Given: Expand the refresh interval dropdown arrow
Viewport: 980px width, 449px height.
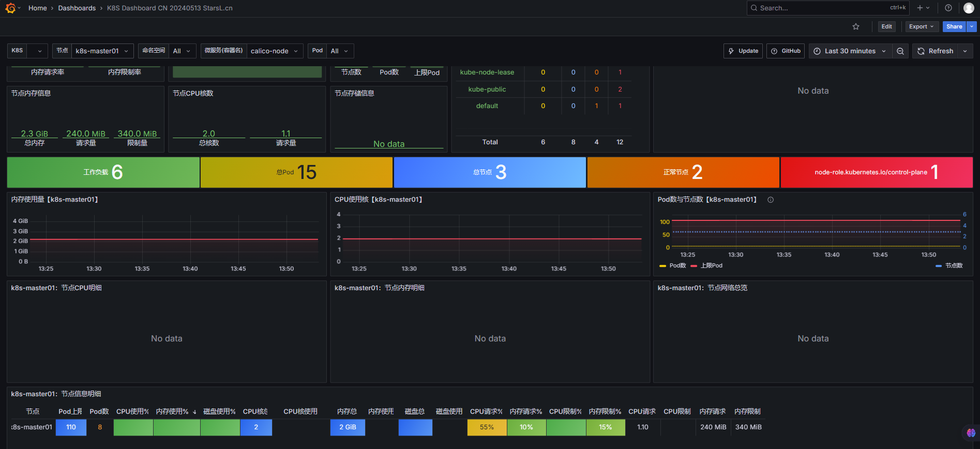Looking at the screenshot, I should (965, 51).
